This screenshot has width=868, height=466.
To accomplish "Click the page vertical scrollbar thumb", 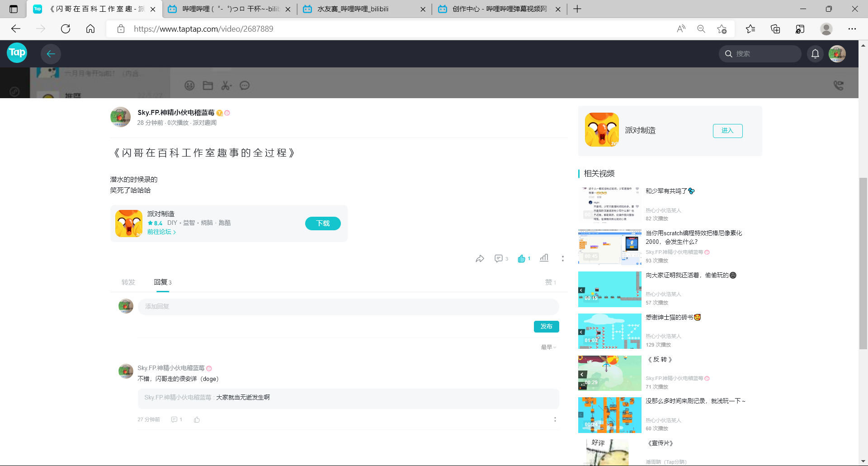I will [863, 264].
